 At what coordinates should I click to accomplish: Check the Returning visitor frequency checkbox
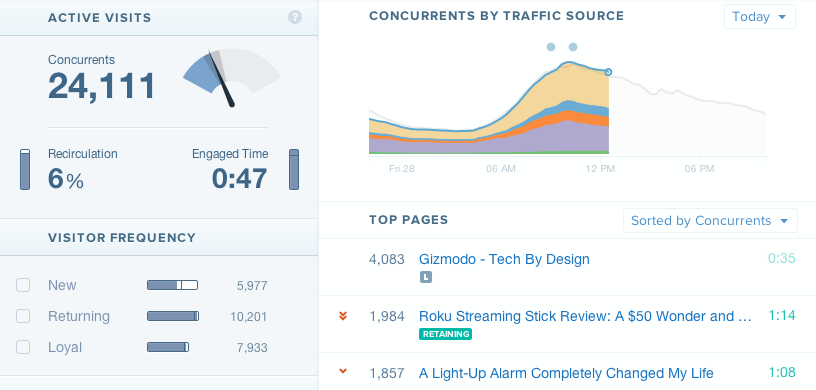click(23, 316)
